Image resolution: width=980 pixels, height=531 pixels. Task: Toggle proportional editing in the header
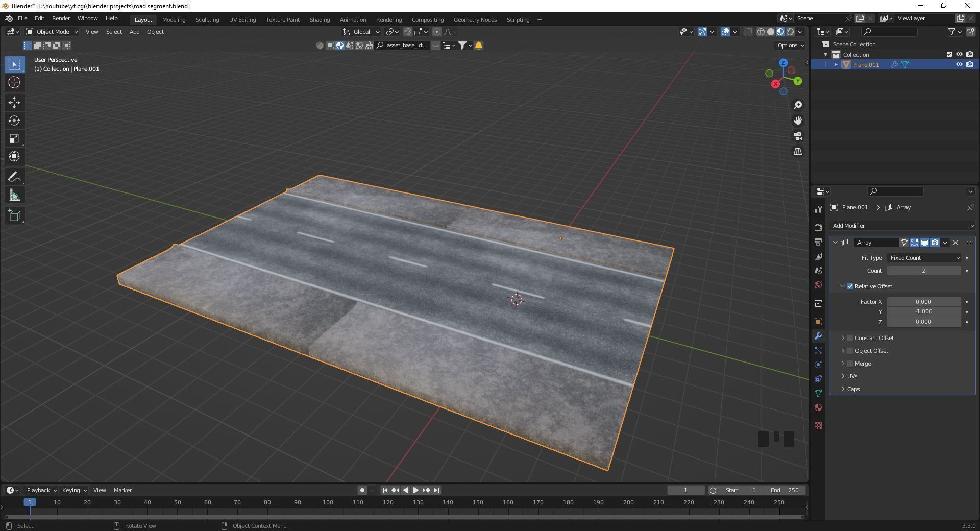(437, 32)
